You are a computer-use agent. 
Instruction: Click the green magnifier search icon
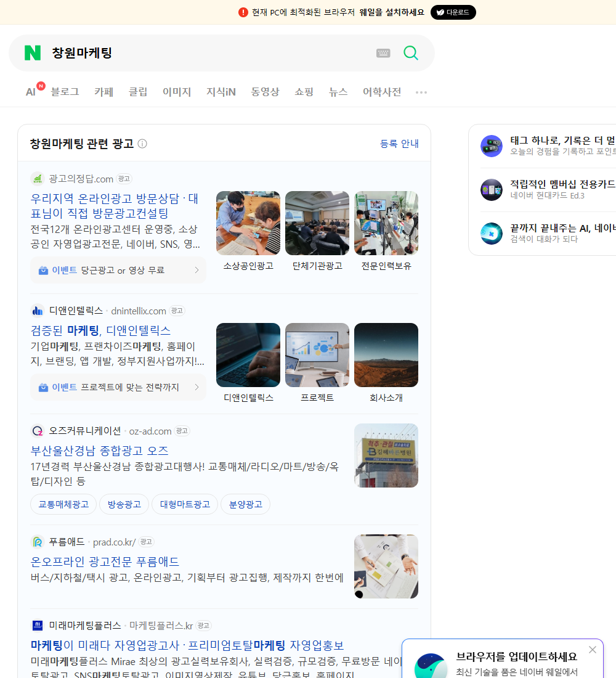pos(411,53)
